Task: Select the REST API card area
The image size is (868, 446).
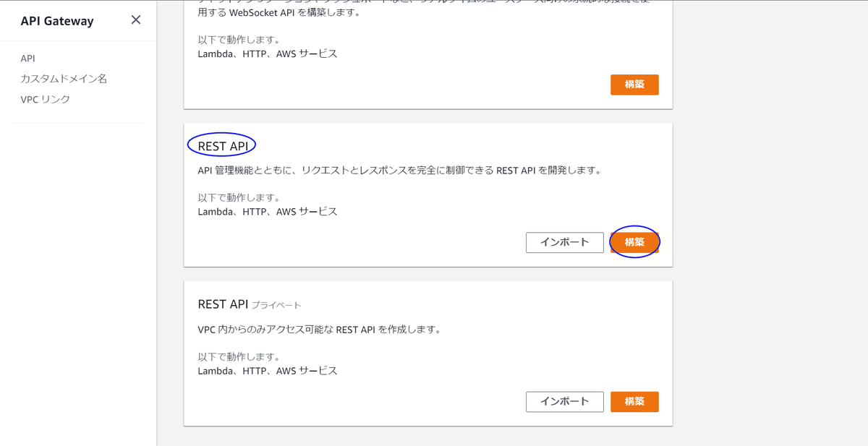Action: [427, 193]
